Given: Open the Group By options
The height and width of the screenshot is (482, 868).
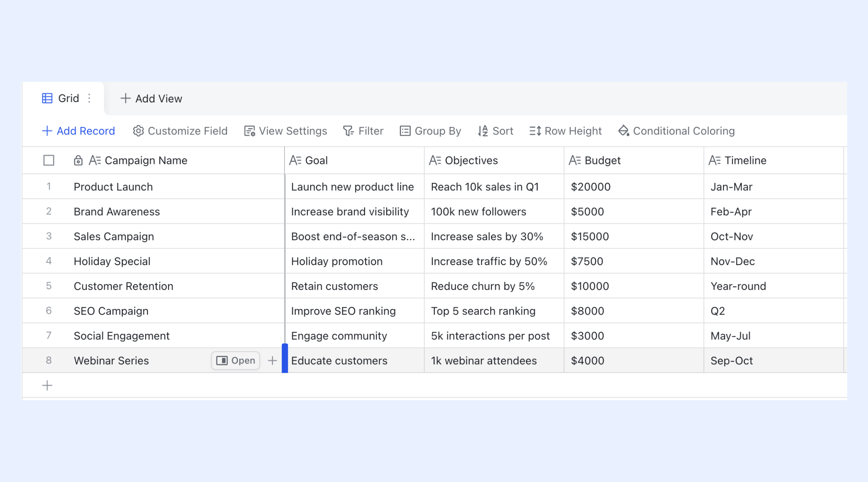Looking at the screenshot, I should click(430, 131).
